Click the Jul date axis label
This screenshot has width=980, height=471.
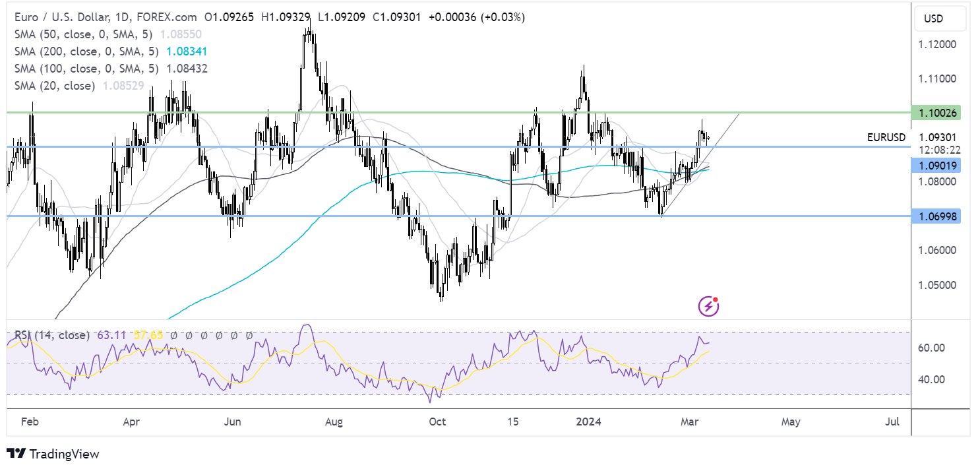[892, 421]
